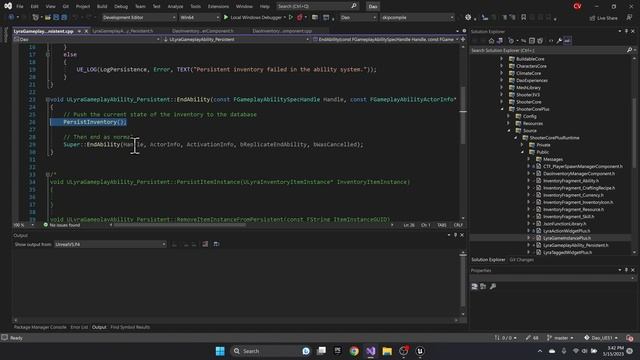Expand the Config folder in Solution Explorer
This screenshot has width=640, height=360.
[x=508, y=116]
